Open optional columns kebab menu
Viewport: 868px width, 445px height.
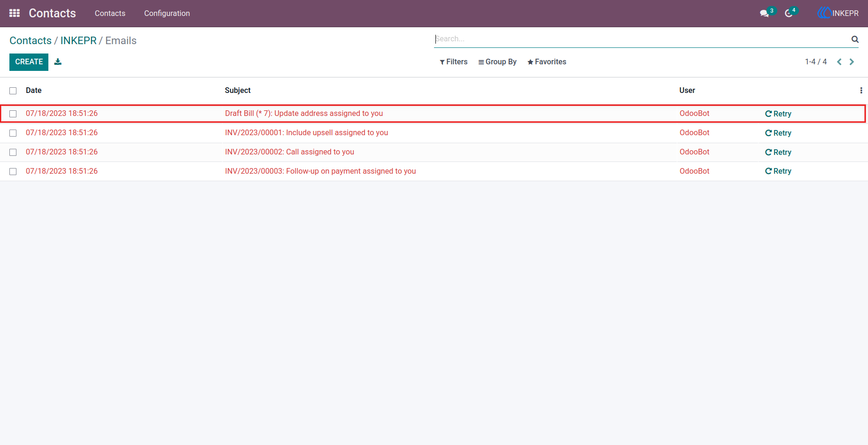[x=861, y=91]
